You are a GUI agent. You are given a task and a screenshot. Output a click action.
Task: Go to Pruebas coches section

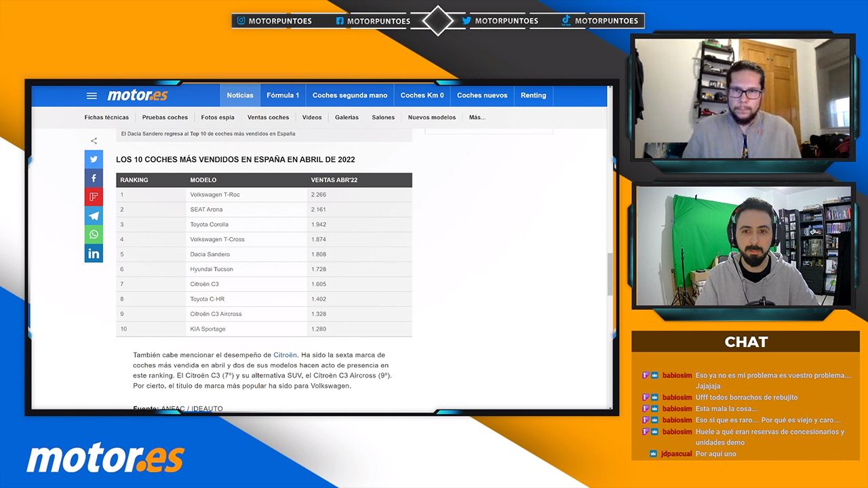coord(165,117)
